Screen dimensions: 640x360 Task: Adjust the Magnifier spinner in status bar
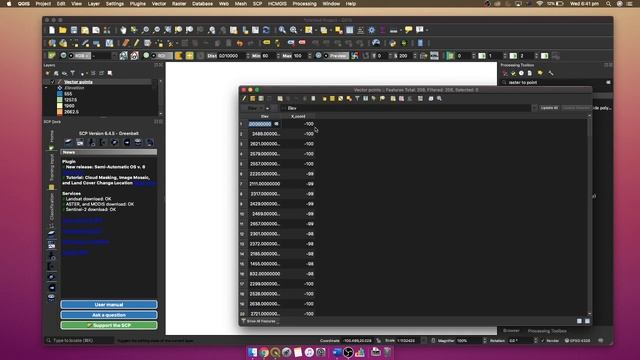pos(484,340)
